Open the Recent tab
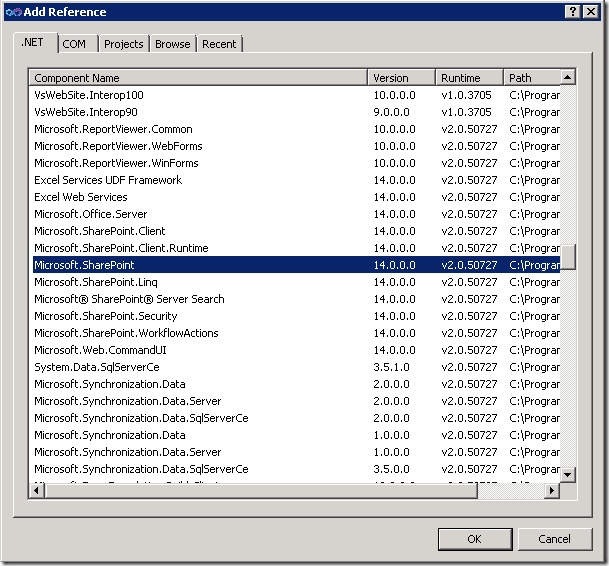Screen dimensions: 609x566 tap(219, 44)
